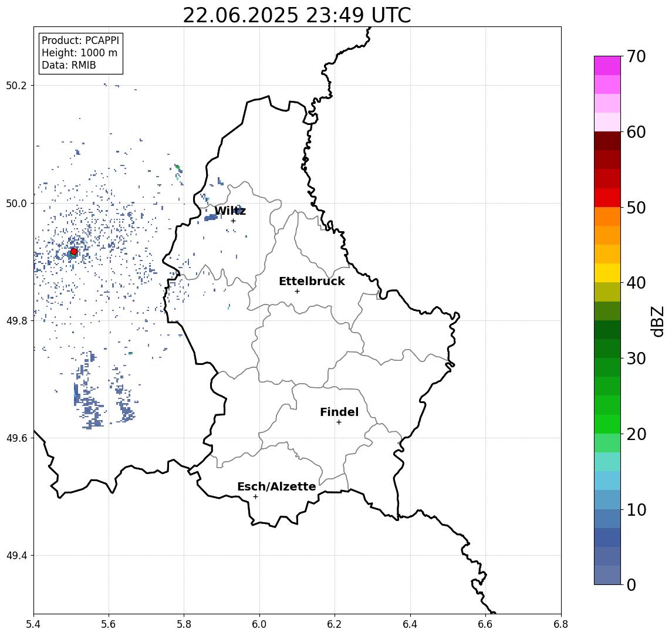Click the 'Height: 1000 m' text line
The image size is (672, 636).
click(x=79, y=53)
